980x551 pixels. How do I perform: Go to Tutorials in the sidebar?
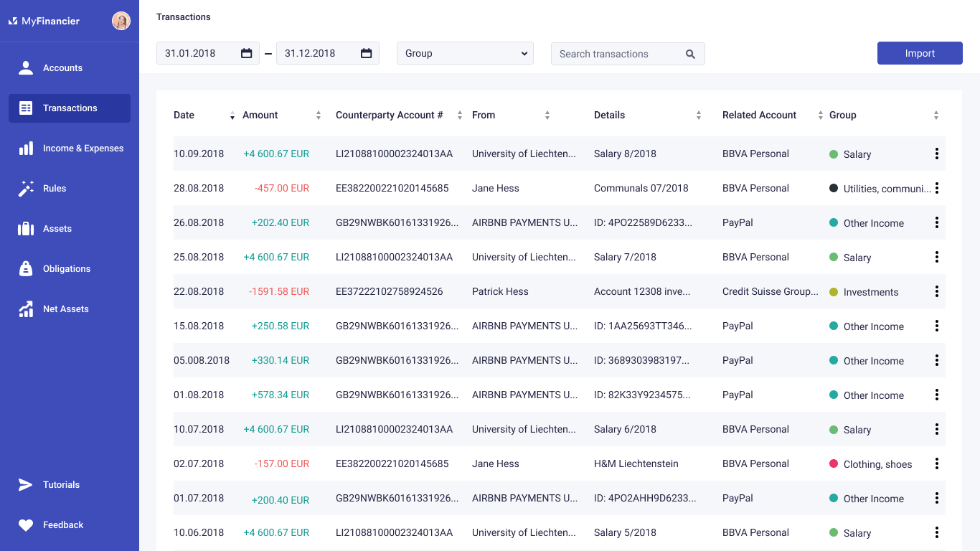coord(61,485)
